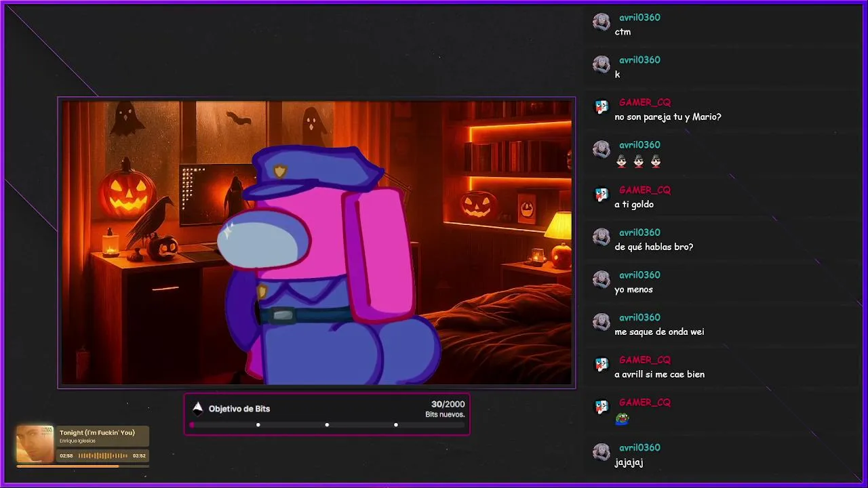Click GAMER_CQ's avatar beside 'a ti goldo'
Viewport: 868px width, 488px height.
(601, 195)
